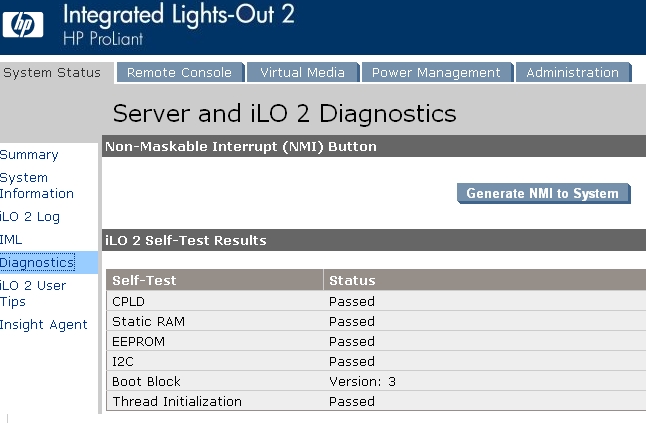Screen dimensions: 646x423
Task: Click the Generate NMI to System button
Action: [543, 193]
